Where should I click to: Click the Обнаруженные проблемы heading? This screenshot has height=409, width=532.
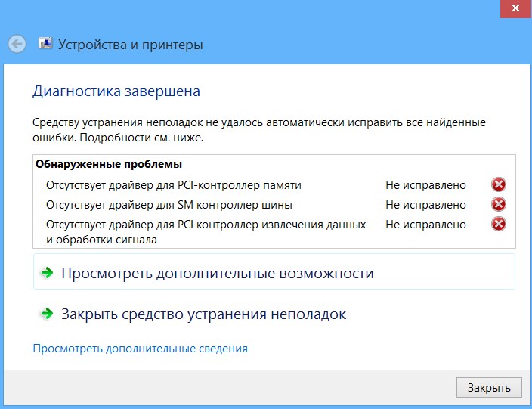tap(109, 164)
